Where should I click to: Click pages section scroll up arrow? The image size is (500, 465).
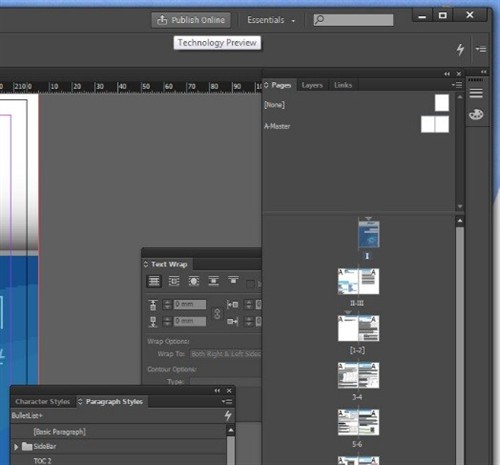tap(460, 221)
